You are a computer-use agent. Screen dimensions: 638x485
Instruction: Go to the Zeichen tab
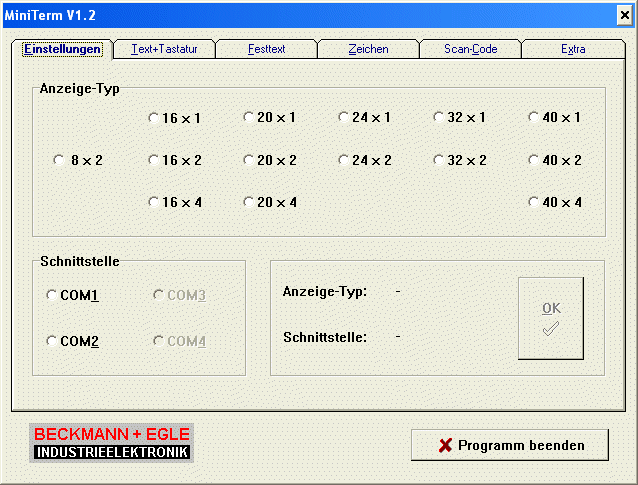tap(368, 49)
